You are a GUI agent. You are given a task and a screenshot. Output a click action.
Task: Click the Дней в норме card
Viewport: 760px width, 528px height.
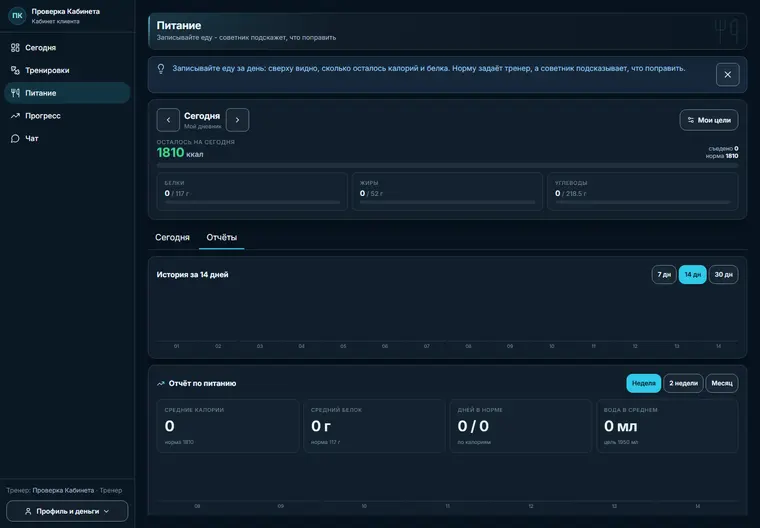point(521,426)
